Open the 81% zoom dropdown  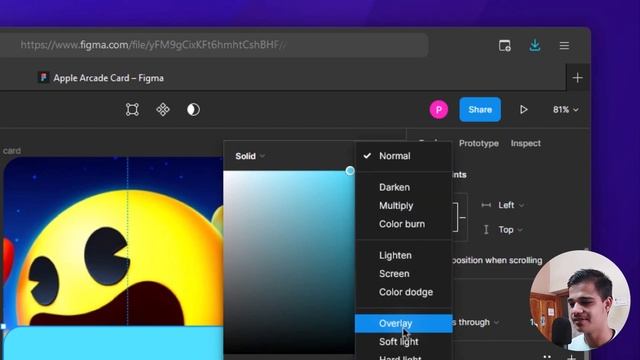(566, 110)
